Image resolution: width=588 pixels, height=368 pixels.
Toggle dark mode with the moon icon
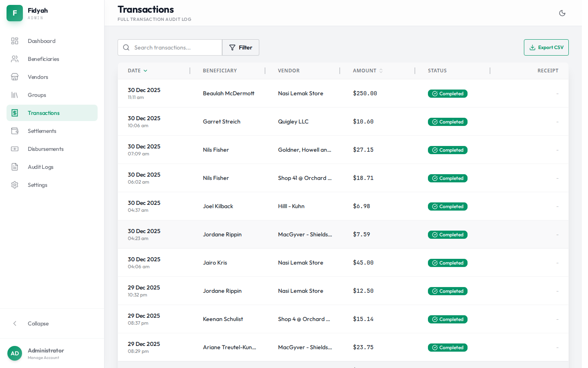coord(562,13)
